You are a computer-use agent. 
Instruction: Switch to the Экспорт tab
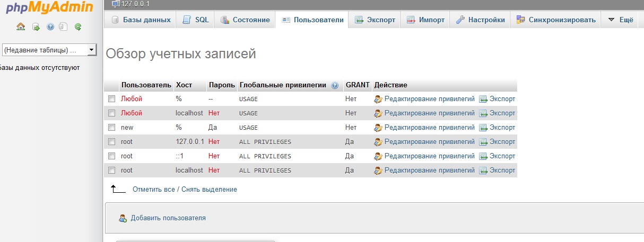click(x=375, y=20)
